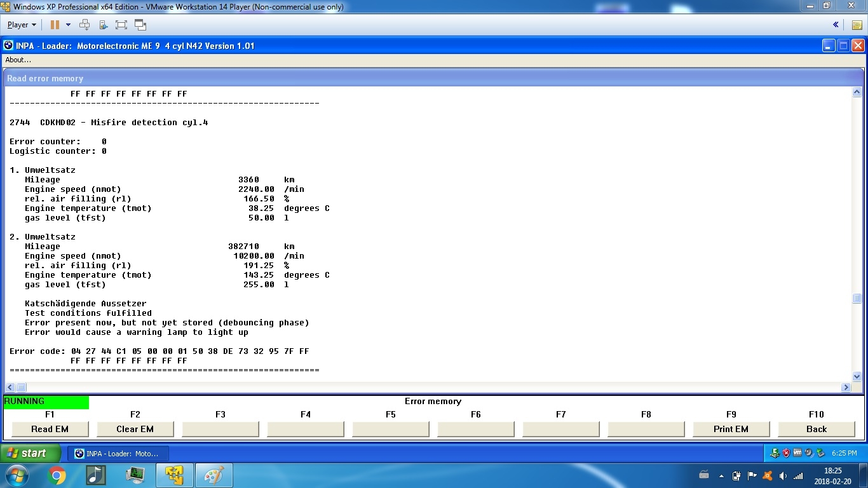
Task: Select the VMware Player taskbar icon
Action: click(175, 475)
